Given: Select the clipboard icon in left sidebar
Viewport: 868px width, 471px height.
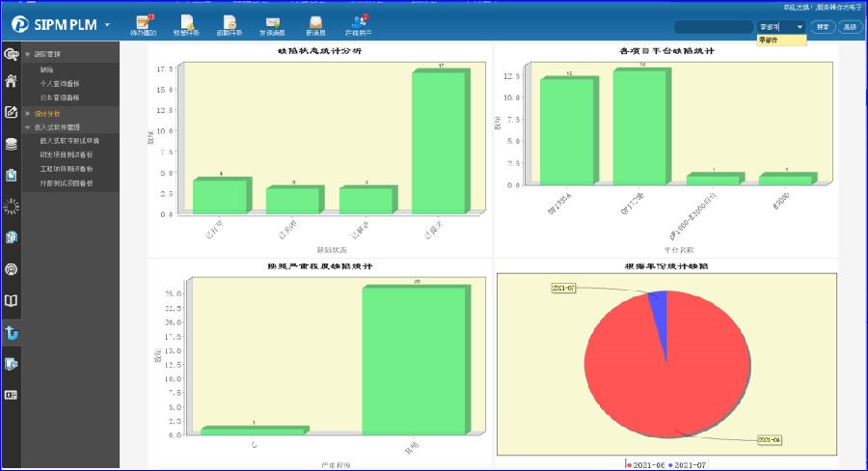Looking at the screenshot, I should (12, 175).
